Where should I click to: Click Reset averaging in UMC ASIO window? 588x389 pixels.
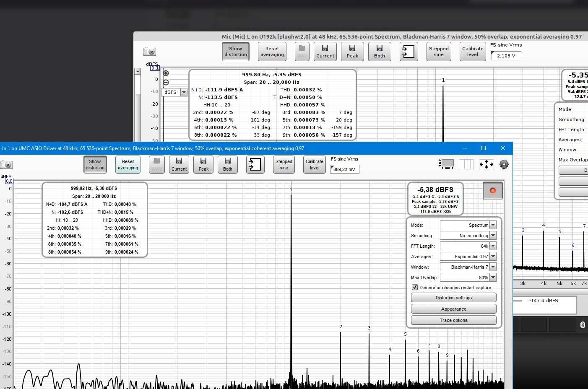tap(128, 164)
